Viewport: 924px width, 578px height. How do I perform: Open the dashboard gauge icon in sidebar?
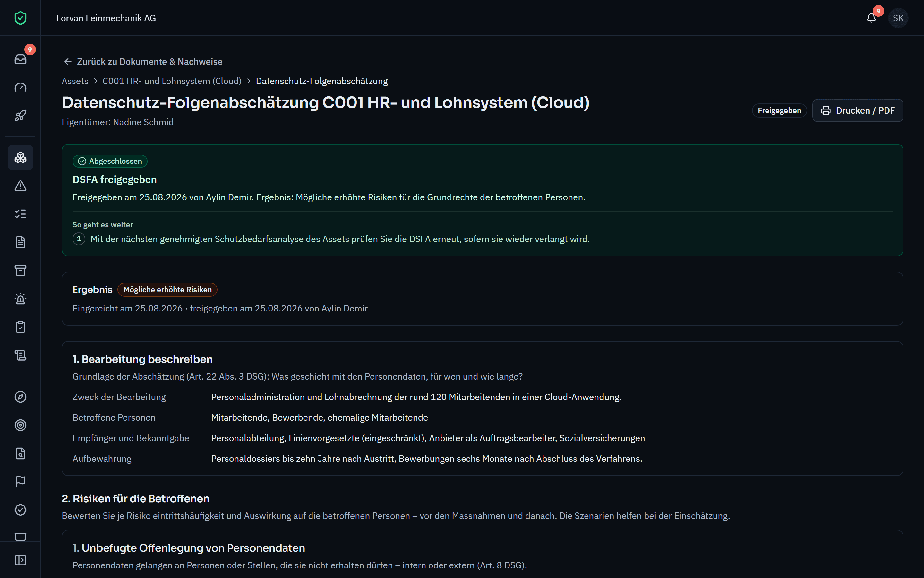tap(20, 87)
